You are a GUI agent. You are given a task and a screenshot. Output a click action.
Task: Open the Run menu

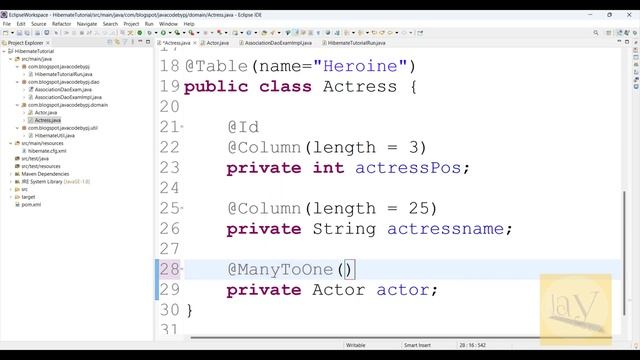pyautogui.click(x=149, y=24)
